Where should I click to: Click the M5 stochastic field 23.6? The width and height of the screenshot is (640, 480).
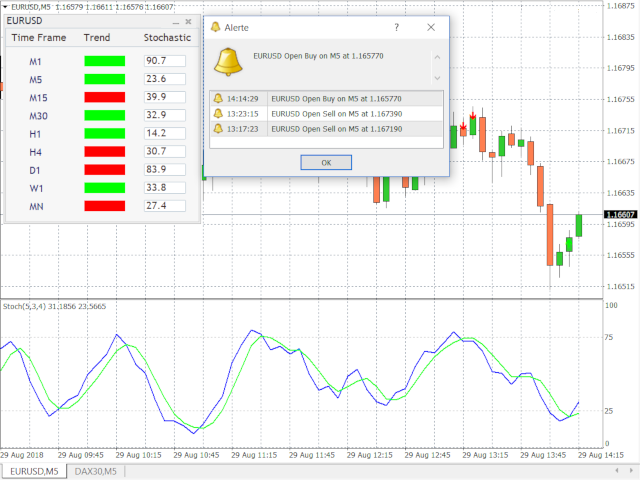point(165,79)
